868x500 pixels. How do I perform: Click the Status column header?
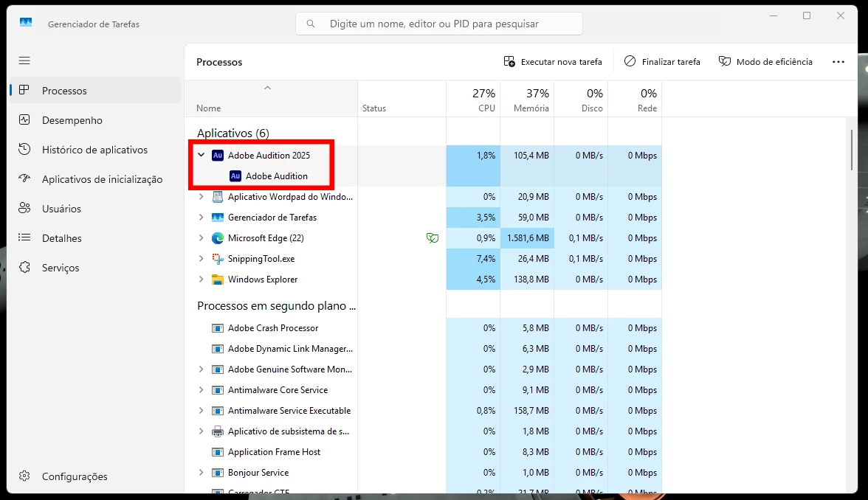[402, 99]
